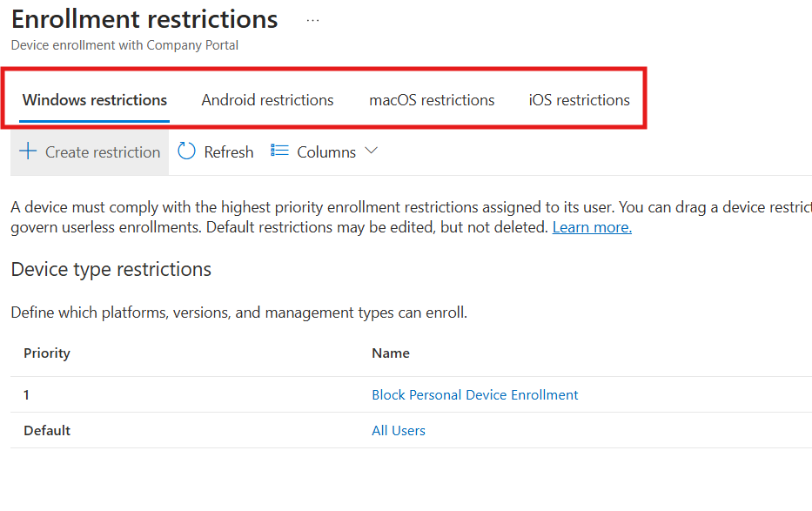Viewport: 812px width, 511px height.
Task: Select the priority 1 row cell
Action: point(27,395)
